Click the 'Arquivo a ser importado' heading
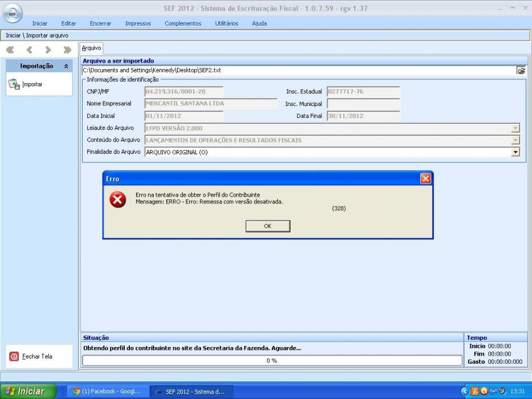The image size is (532, 399). point(118,61)
